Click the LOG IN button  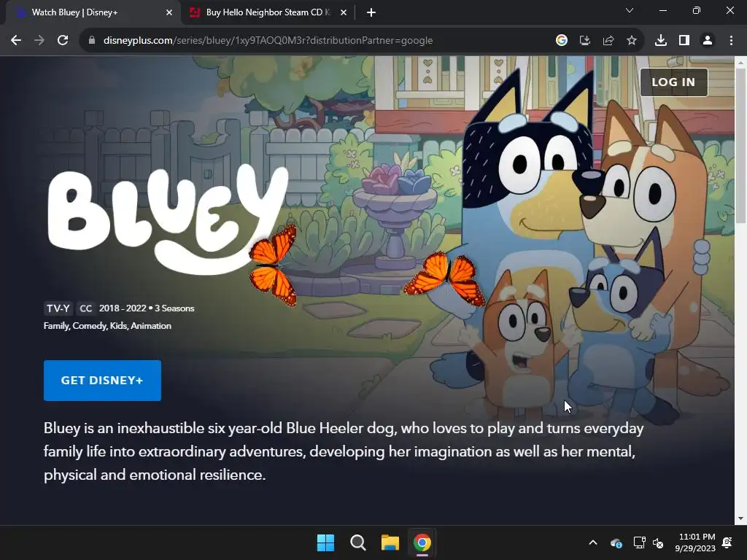tap(673, 82)
